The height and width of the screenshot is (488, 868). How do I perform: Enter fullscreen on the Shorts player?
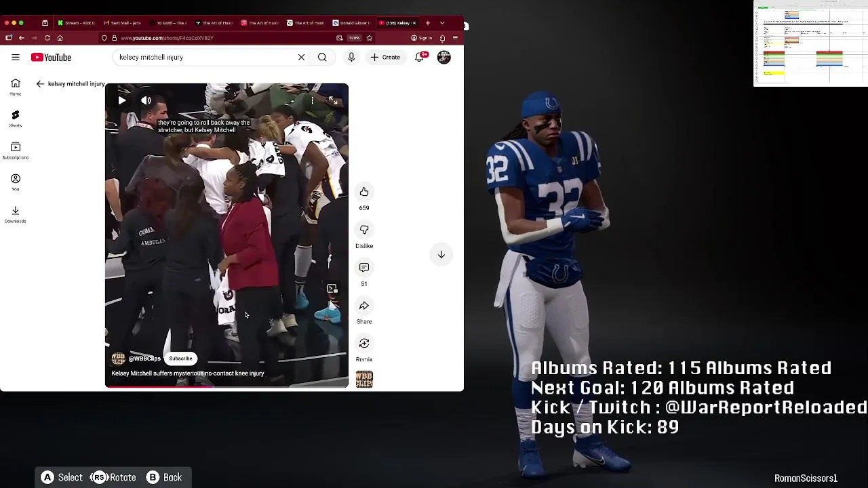coord(333,100)
